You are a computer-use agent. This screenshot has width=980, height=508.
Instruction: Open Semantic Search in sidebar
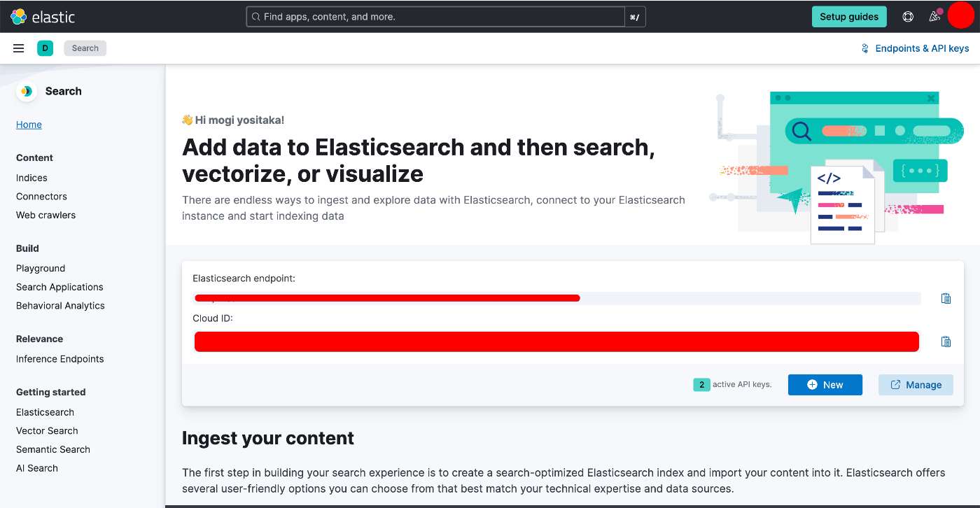click(53, 449)
